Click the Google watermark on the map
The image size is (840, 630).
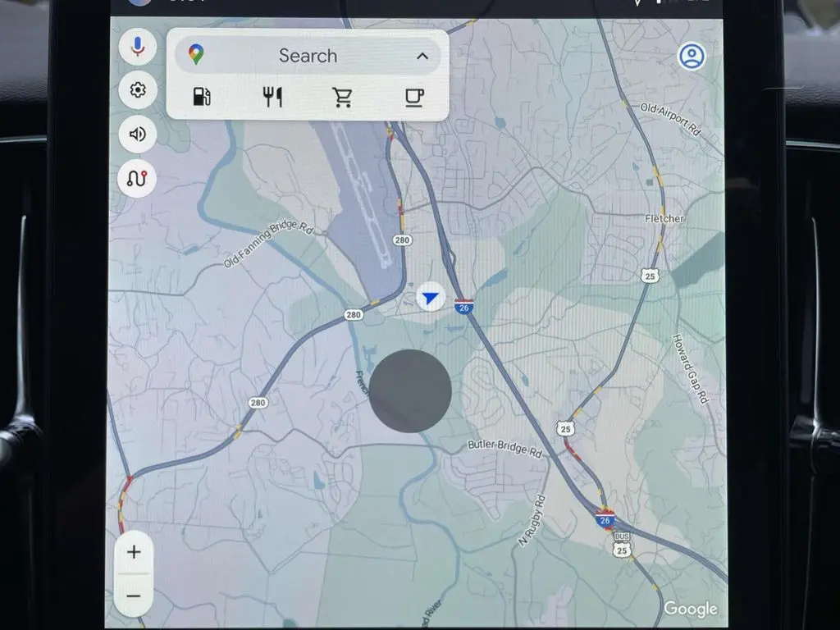pyautogui.click(x=692, y=609)
